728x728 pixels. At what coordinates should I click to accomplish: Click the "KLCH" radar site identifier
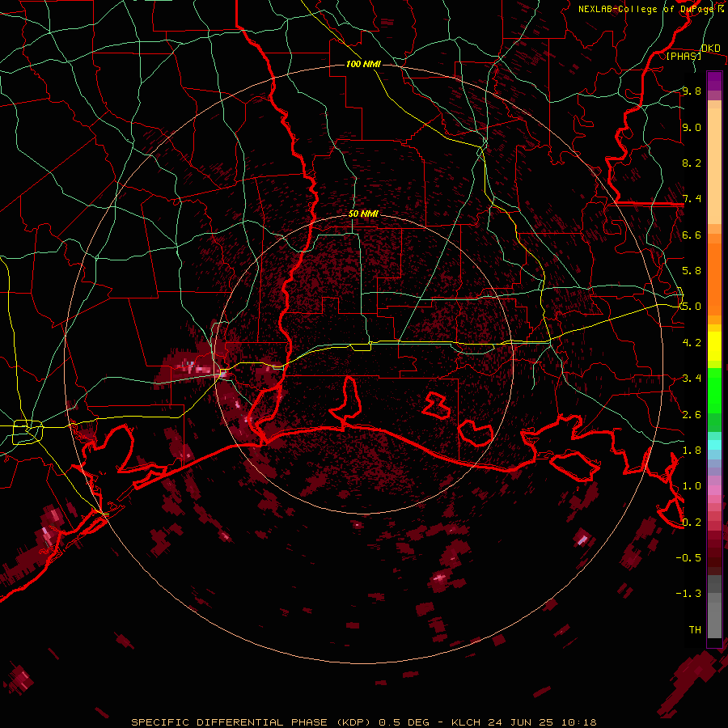pos(466,722)
